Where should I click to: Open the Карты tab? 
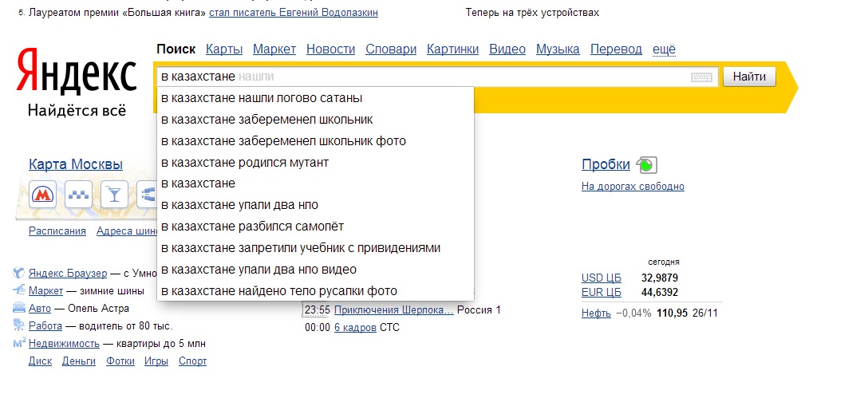(x=224, y=49)
